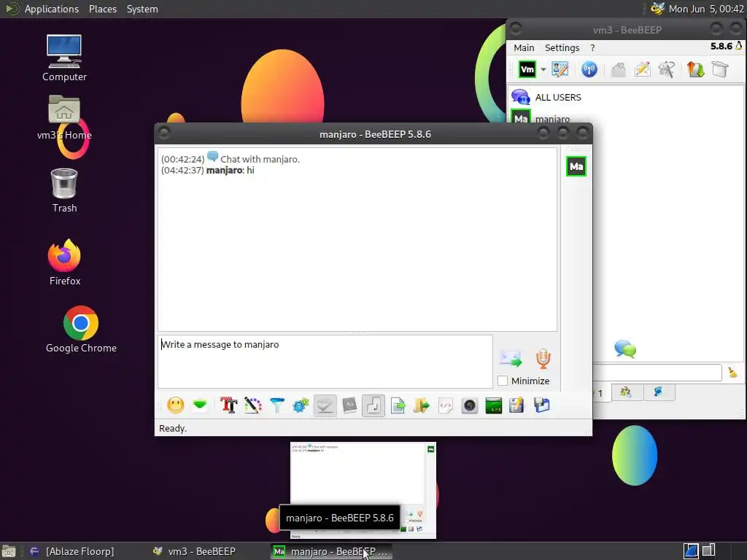
Task: Toggle the dictionary word completer icon
Action: click(349, 405)
